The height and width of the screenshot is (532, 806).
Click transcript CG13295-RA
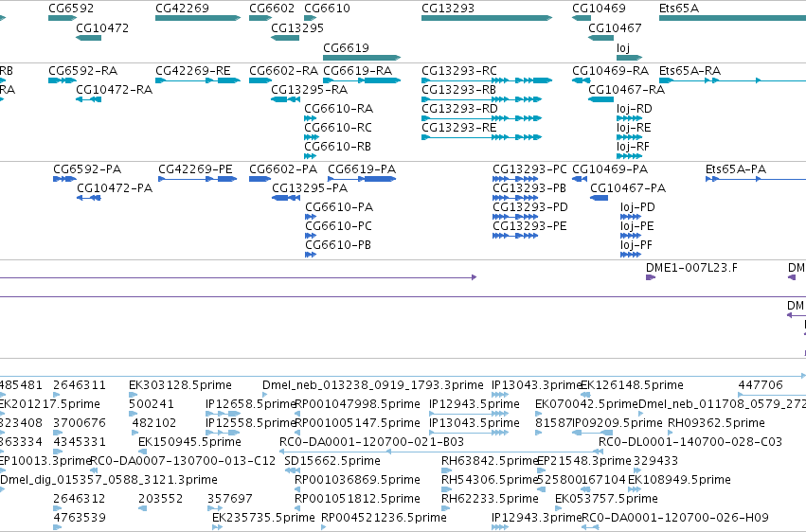[310, 90]
